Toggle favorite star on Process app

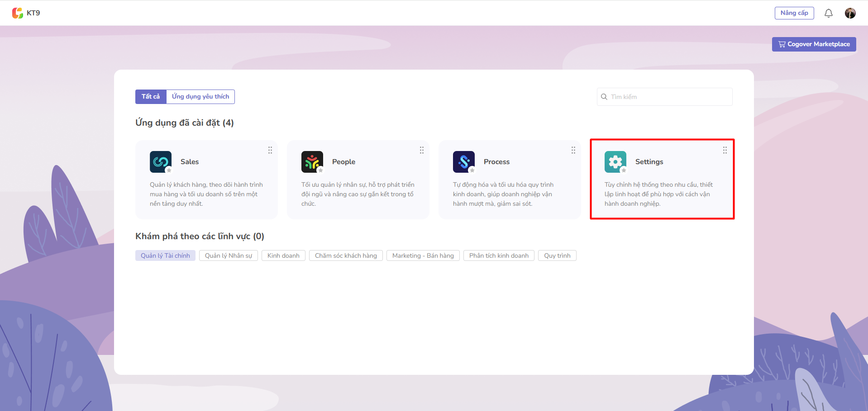coord(472,170)
